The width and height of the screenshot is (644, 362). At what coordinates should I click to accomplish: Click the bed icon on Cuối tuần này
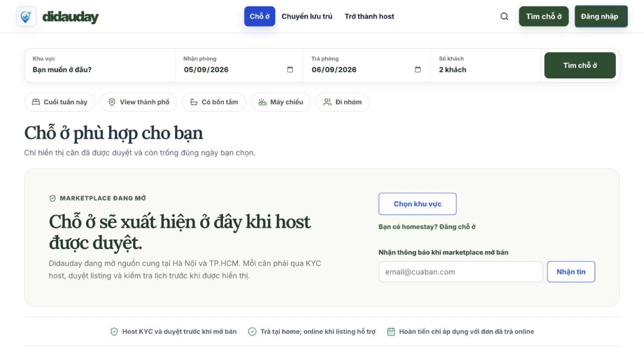36,102
